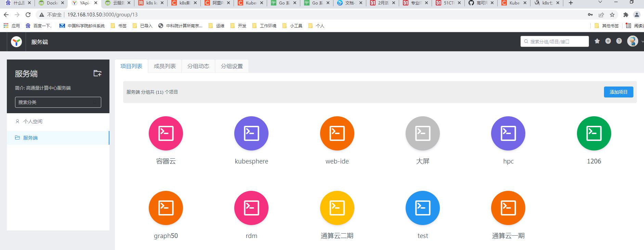
Task: Expand the 工作环境 bookmark folder
Action: [264, 26]
